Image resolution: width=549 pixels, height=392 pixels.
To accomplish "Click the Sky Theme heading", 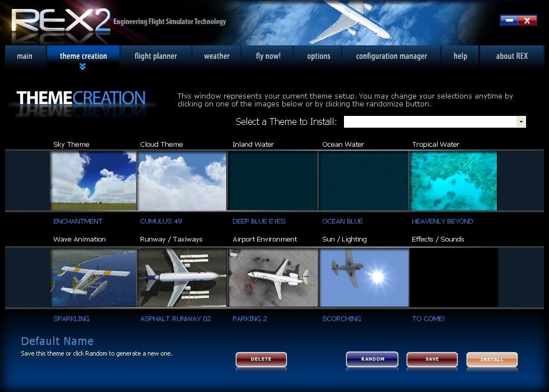I will [71, 144].
